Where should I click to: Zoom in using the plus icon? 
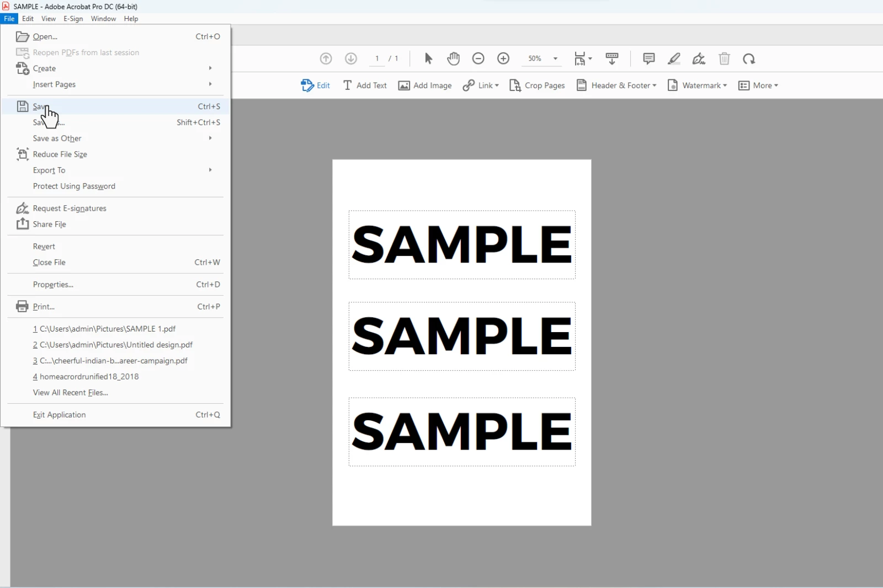click(503, 58)
